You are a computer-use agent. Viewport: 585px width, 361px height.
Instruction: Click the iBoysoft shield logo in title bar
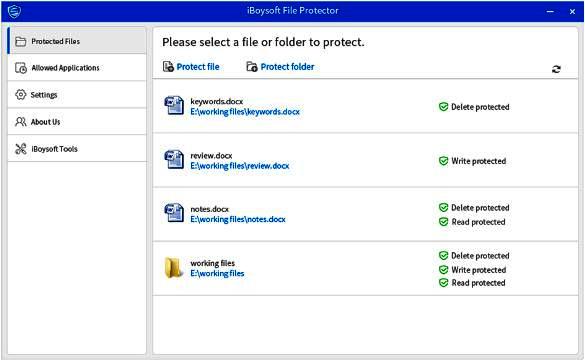[14, 11]
